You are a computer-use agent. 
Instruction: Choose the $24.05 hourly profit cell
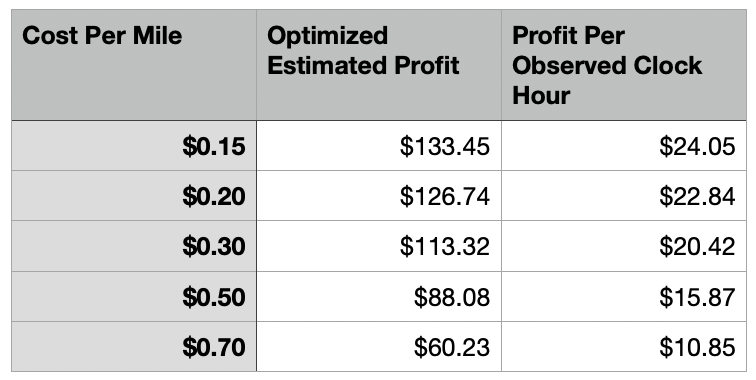tap(624, 145)
